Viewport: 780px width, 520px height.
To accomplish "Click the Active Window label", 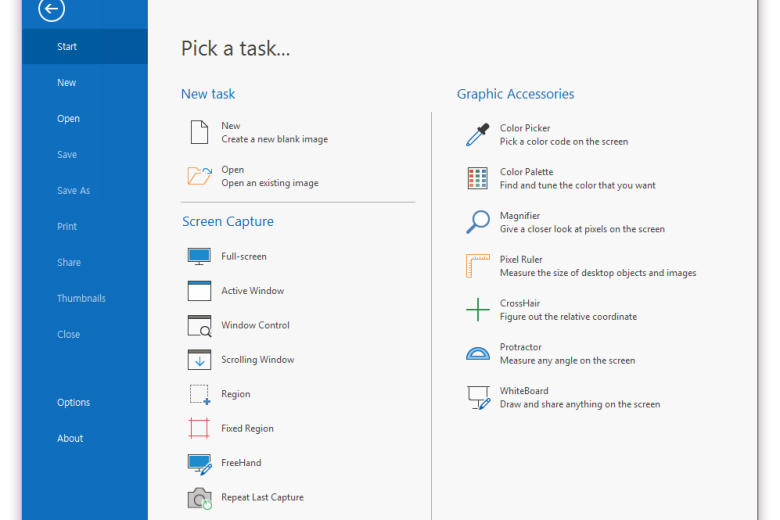I will point(253,291).
